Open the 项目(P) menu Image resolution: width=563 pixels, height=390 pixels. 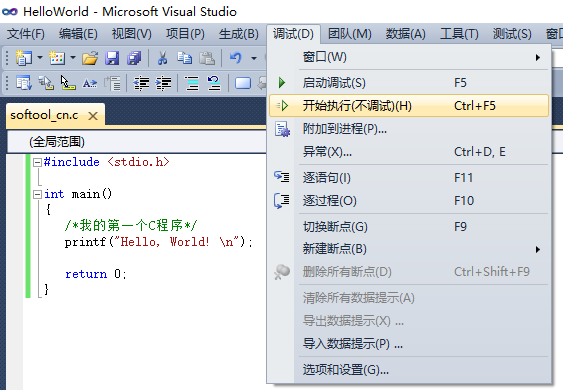click(185, 34)
